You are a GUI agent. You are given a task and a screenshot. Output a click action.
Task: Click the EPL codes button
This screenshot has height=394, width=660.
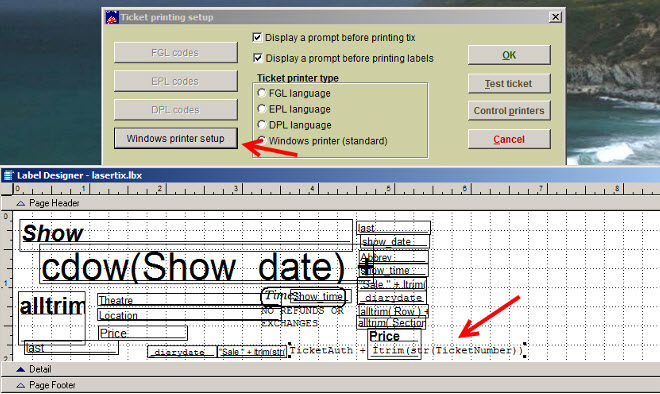pyautogui.click(x=176, y=81)
